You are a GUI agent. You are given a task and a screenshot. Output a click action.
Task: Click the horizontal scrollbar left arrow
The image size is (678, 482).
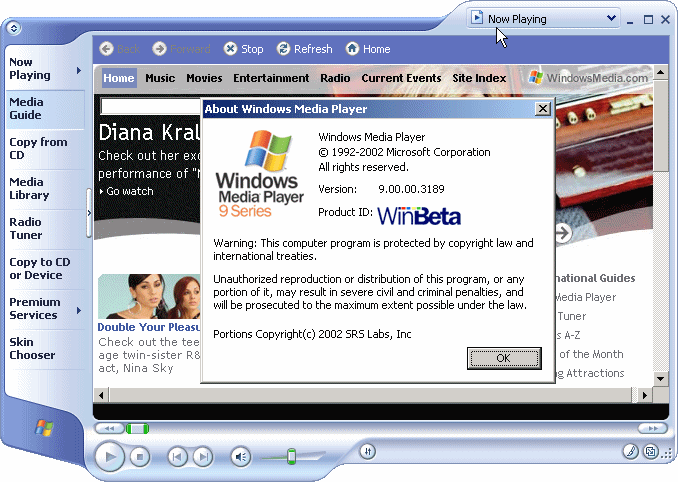pyautogui.click(x=102, y=395)
